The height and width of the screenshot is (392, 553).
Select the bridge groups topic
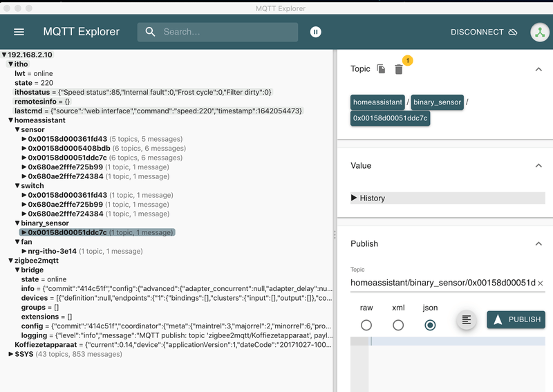(x=40, y=308)
